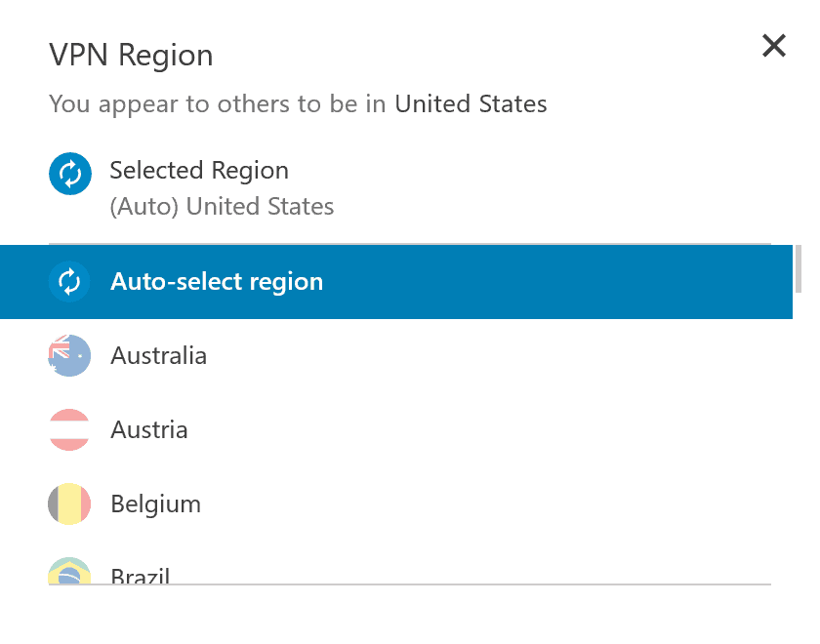Click the Selected Region sync icon
This screenshot has width=820, height=644.
(69, 175)
